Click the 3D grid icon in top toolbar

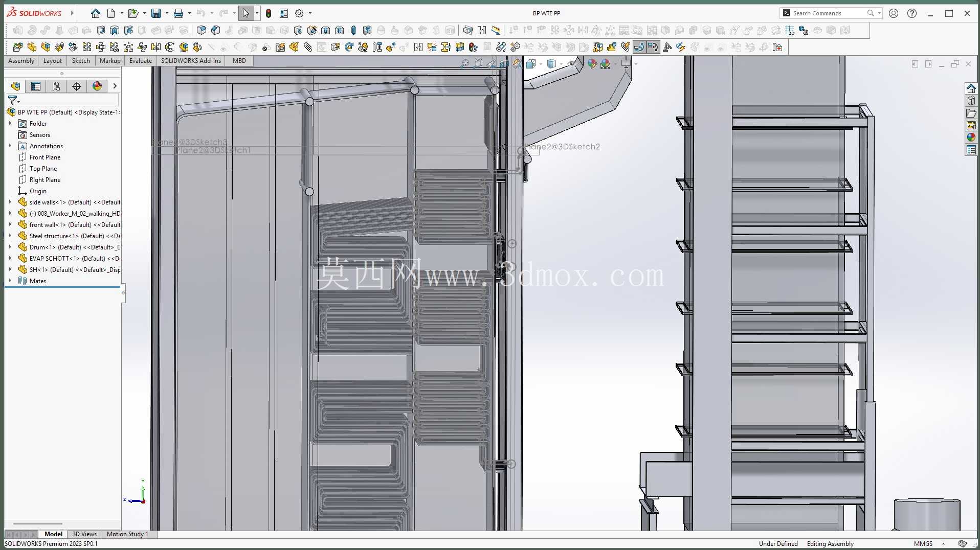coord(790,30)
